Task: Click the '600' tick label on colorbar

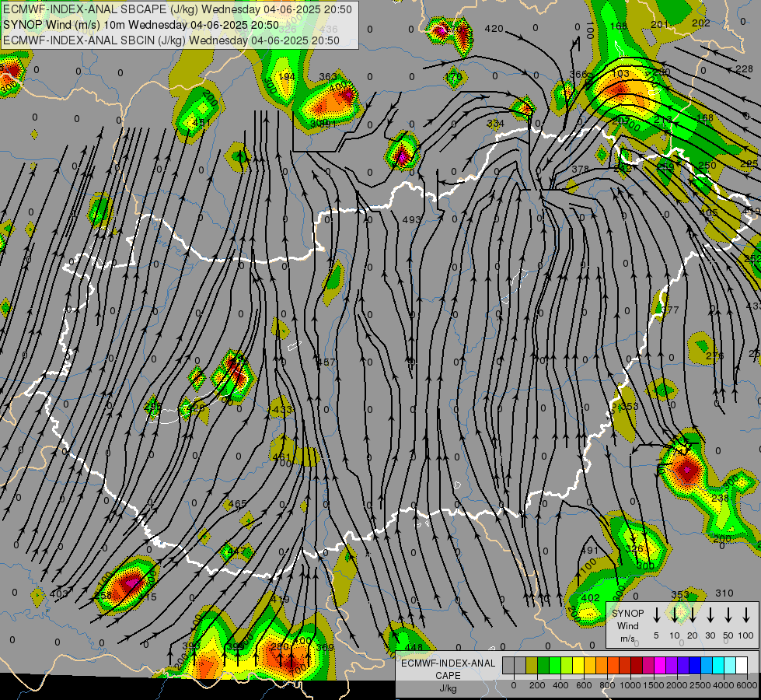Action: pyautogui.click(x=584, y=685)
